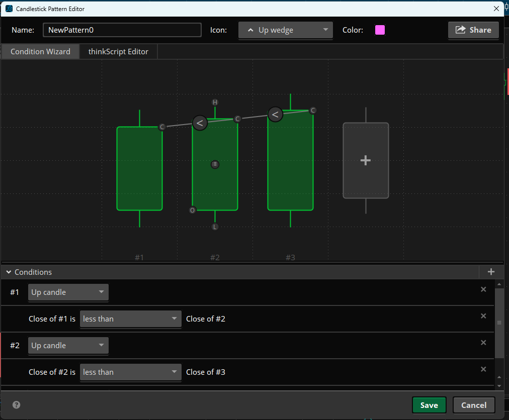Collapse the Conditions section
The height and width of the screenshot is (420, 509).
tap(9, 272)
